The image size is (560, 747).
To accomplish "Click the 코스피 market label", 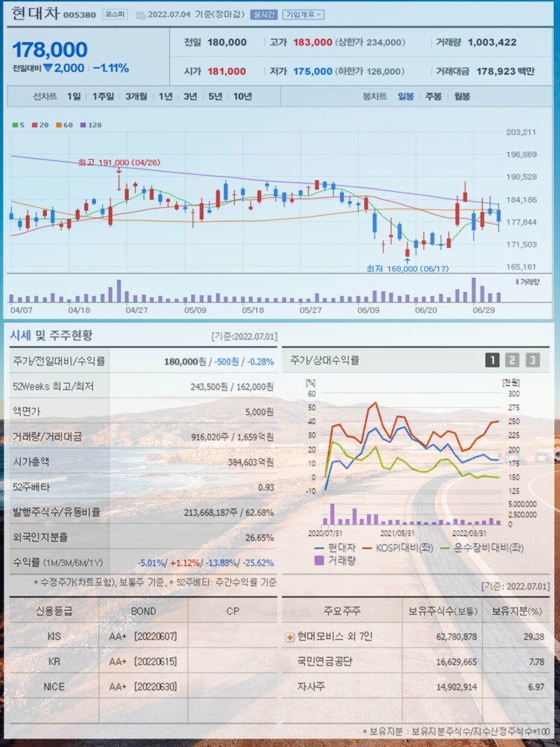I will coord(115,14).
